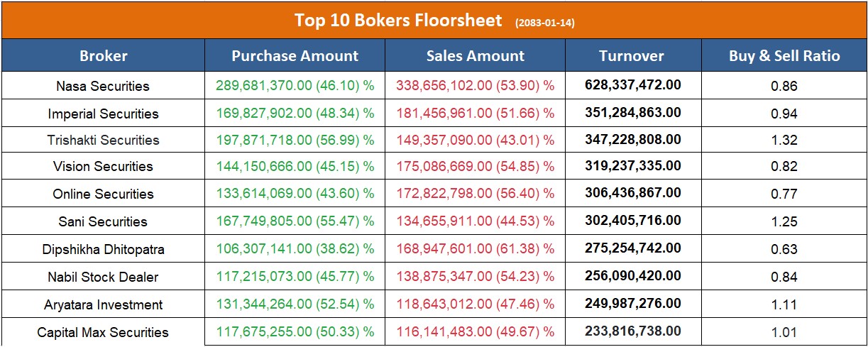This screenshot has height=347, width=868.
Task: Select the Sales Amount column header
Action: [476, 55]
